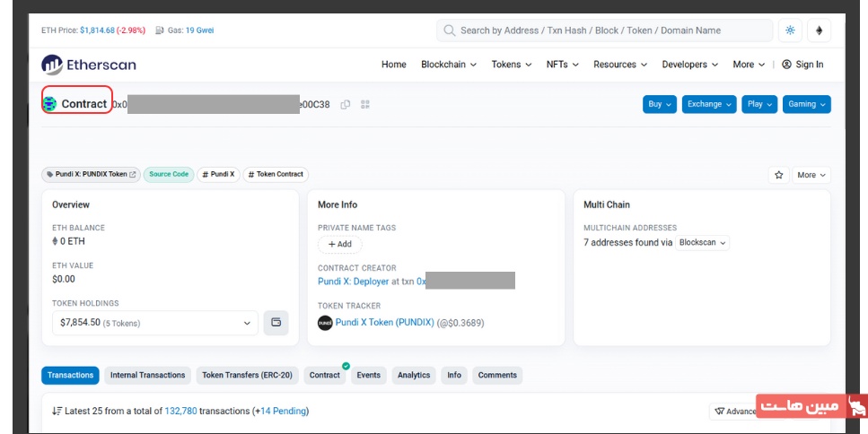Open the token holdings wallet icon button
This screenshot has width=868, height=434.
tap(276, 323)
